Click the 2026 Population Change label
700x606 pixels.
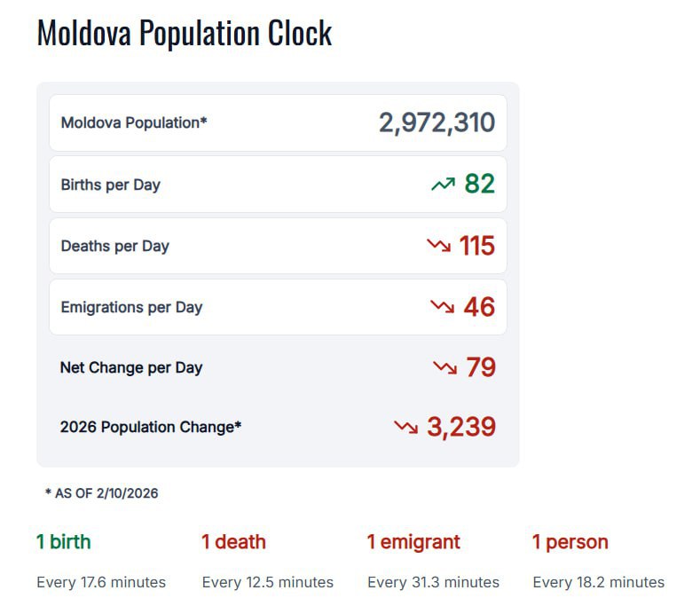point(151,427)
